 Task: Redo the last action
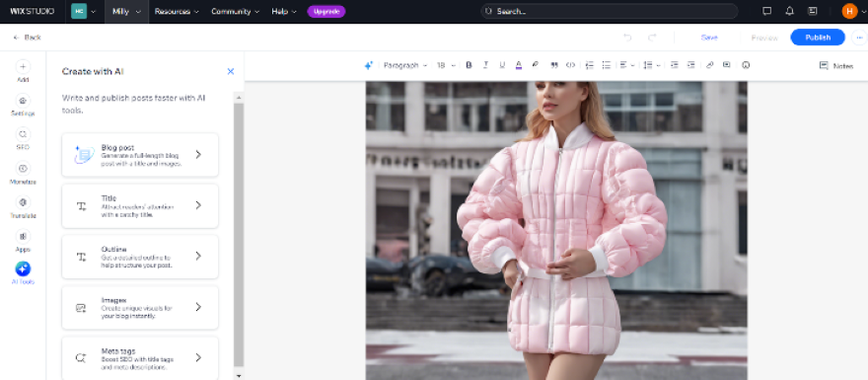coord(652,38)
